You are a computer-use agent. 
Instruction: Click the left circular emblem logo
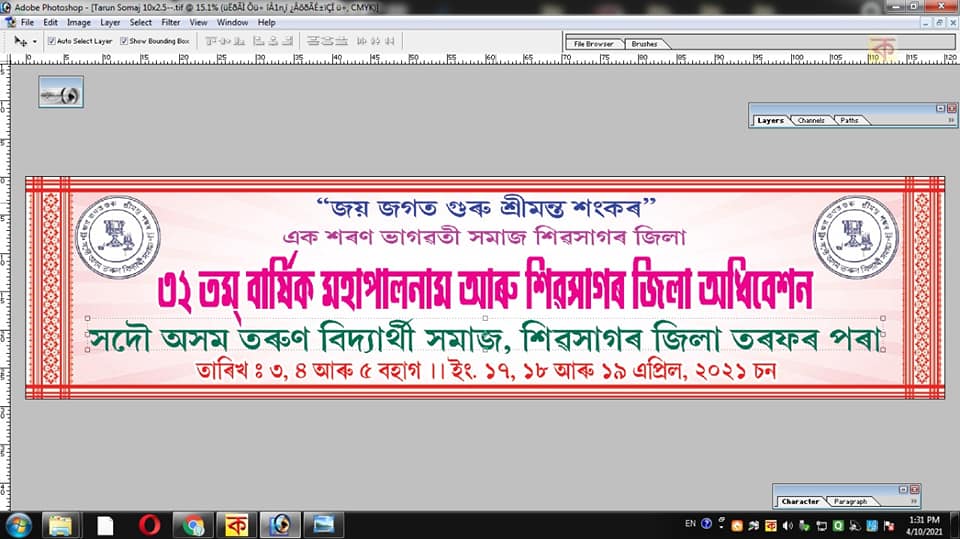point(117,238)
